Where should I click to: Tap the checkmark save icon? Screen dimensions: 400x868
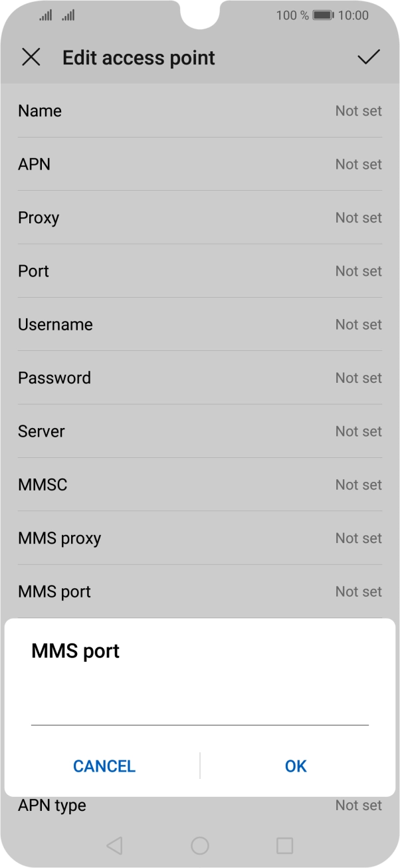click(368, 58)
